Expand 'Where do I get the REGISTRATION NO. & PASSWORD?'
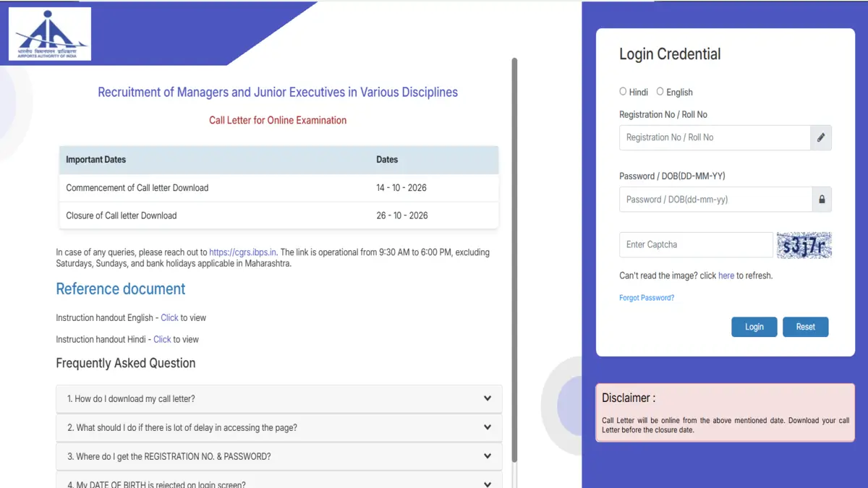 (279, 456)
